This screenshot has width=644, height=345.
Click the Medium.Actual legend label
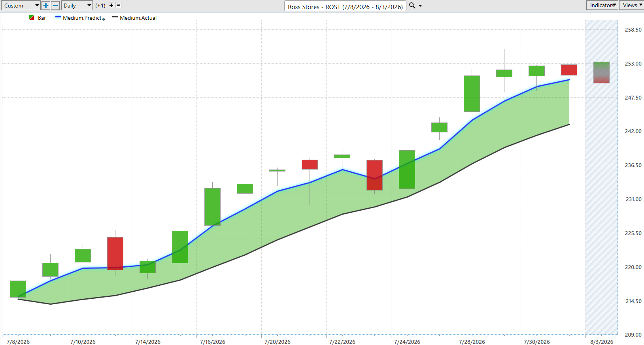point(138,18)
